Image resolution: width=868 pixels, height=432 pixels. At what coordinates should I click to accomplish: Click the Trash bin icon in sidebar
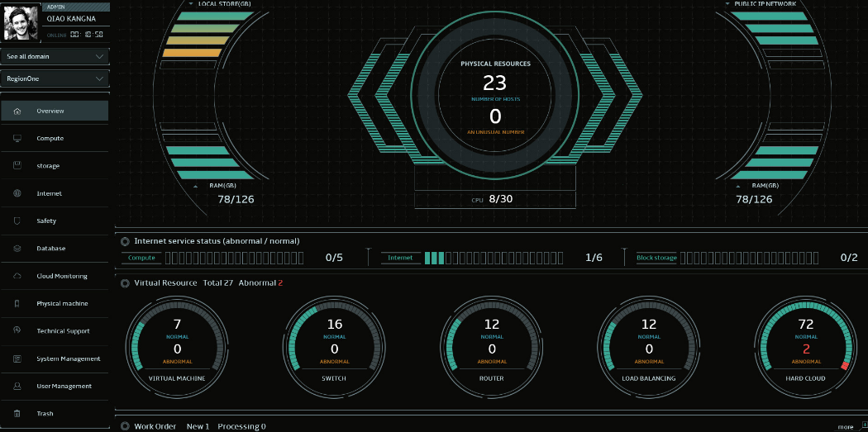click(17, 414)
